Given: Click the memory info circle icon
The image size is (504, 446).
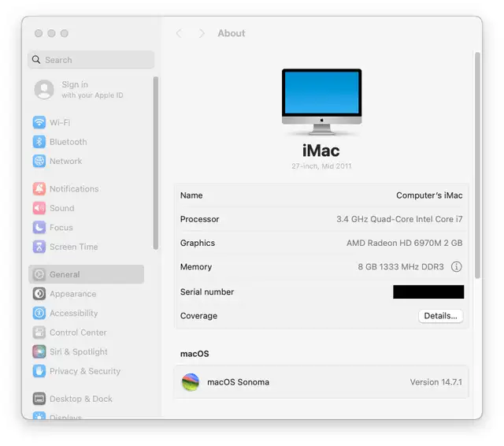Looking at the screenshot, I should pyautogui.click(x=457, y=266).
